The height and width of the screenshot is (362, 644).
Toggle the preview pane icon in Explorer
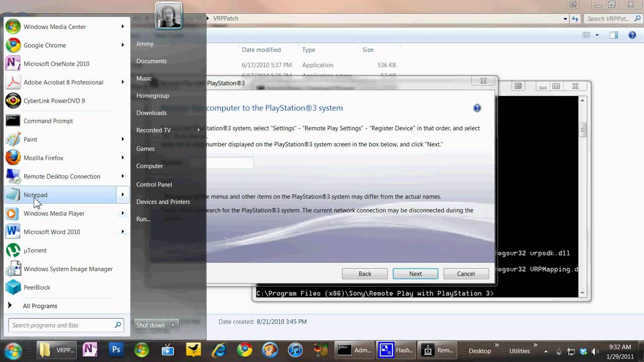[x=614, y=35]
